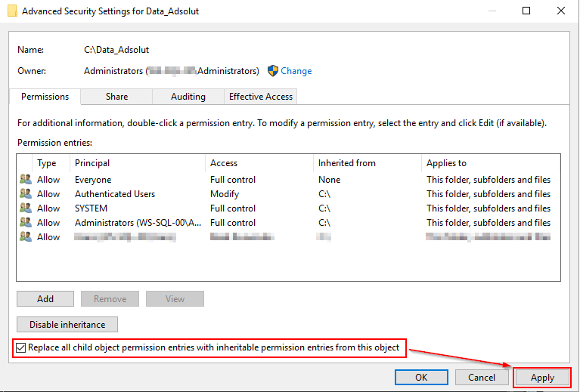The height and width of the screenshot is (392, 580).
Task: Click the shield icon next to Change
Action: (x=273, y=71)
